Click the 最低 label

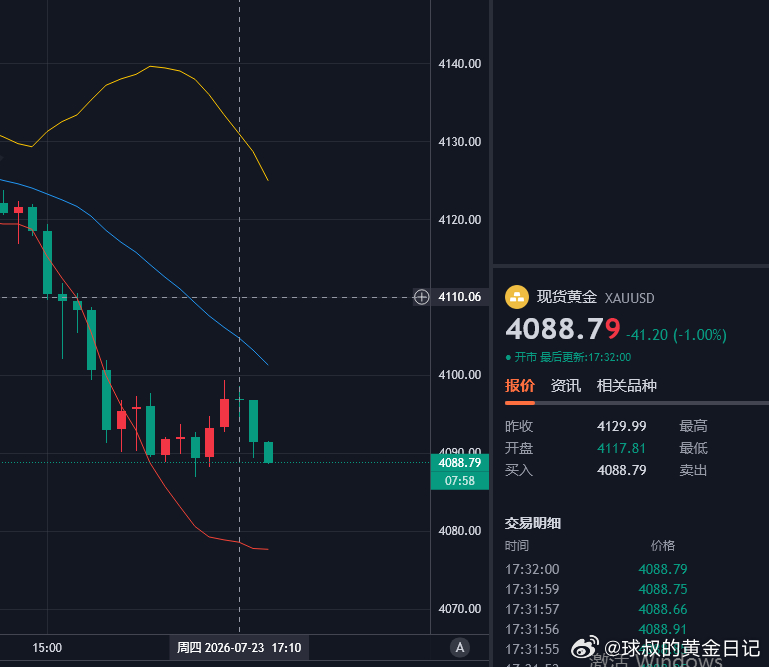[x=693, y=448]
